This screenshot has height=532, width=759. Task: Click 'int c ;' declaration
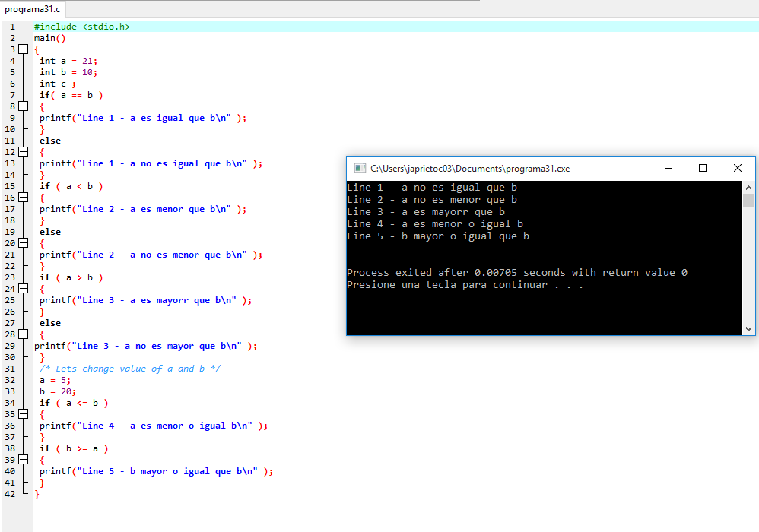tap(58, 84)
